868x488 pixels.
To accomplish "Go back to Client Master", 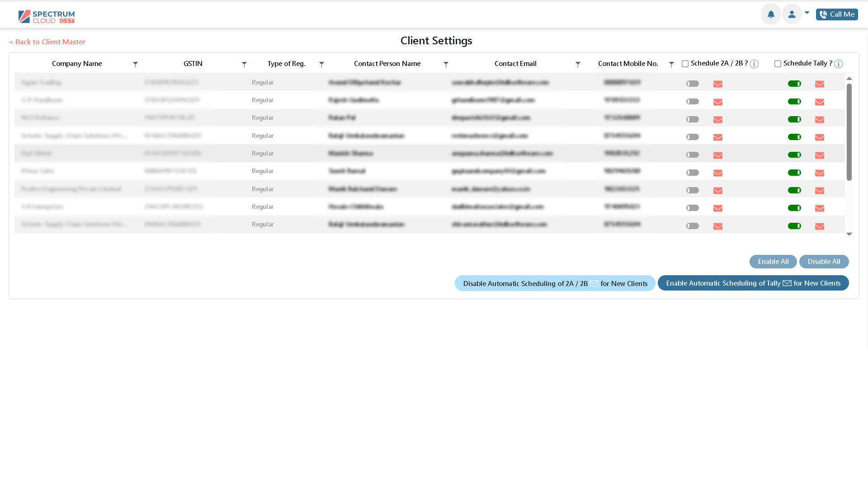I will point(47,42).
